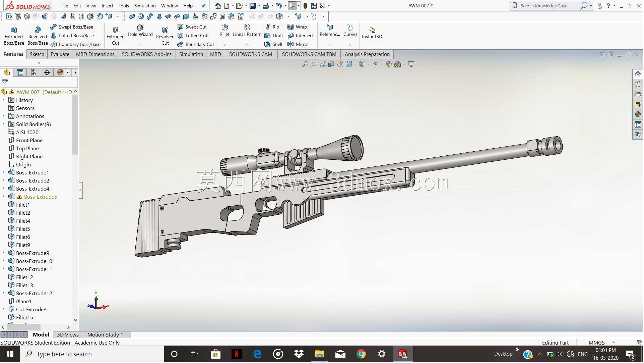Screen dimensions: 644x363
Task: Open the DisplayManager tab icon
Action: click(x=60, y=72)
